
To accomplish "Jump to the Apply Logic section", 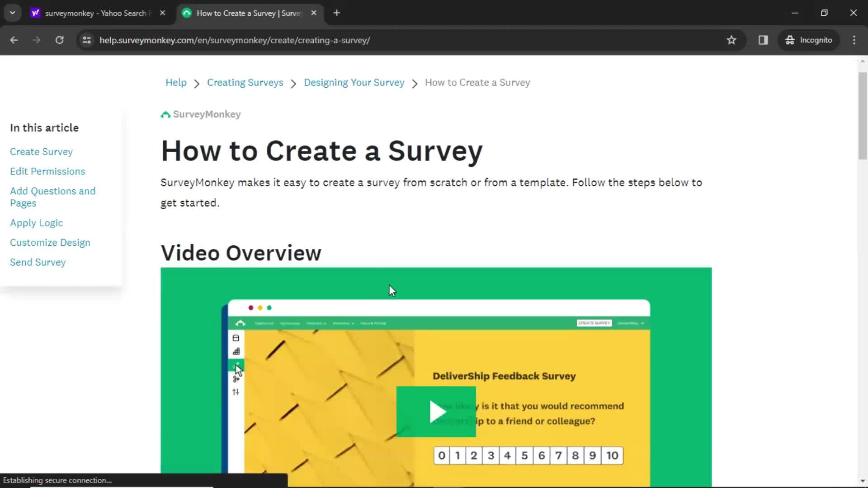I will (36, 223).
